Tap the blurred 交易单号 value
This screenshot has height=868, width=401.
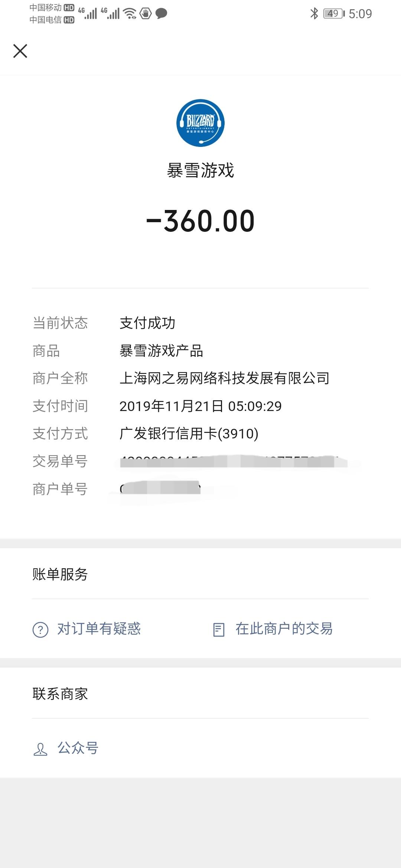pos(234,461)
